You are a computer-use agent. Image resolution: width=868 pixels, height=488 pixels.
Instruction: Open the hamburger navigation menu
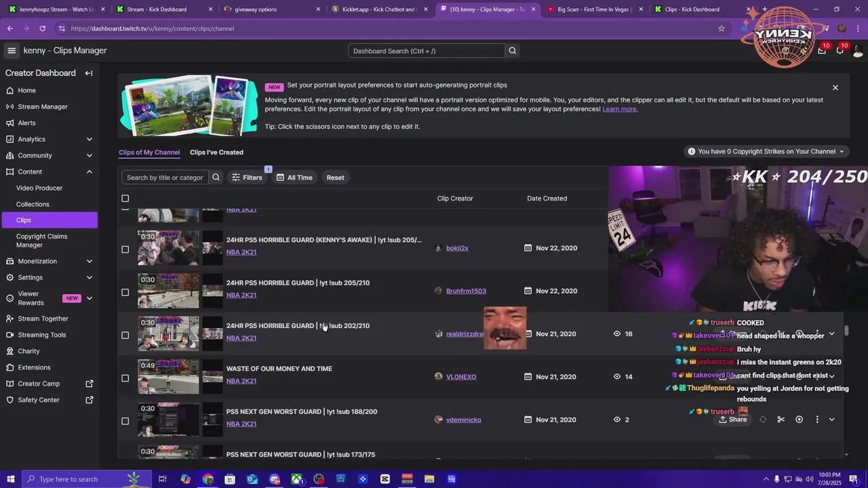coord(12,51)
